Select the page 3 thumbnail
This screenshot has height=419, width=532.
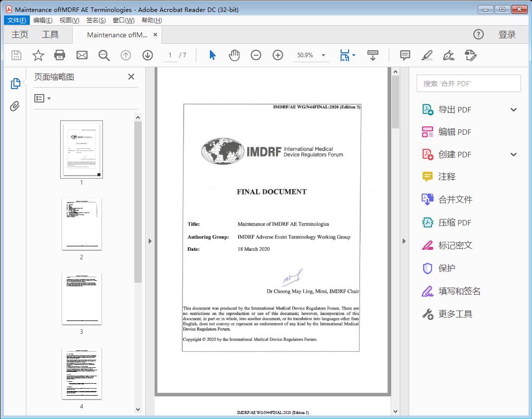(x=82, y=299)
